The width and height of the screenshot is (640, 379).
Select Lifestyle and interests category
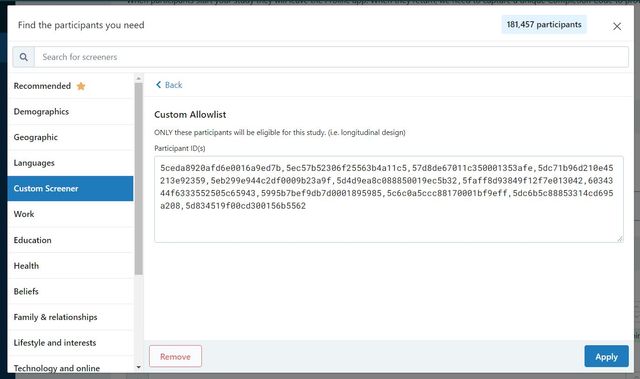pyautogui.click(x=70, y=343)
